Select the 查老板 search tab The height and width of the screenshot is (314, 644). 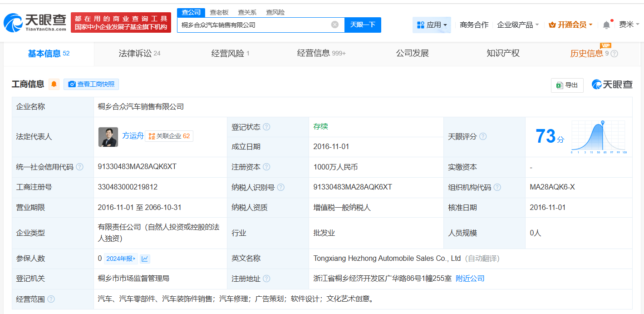[x=219, y=12]
